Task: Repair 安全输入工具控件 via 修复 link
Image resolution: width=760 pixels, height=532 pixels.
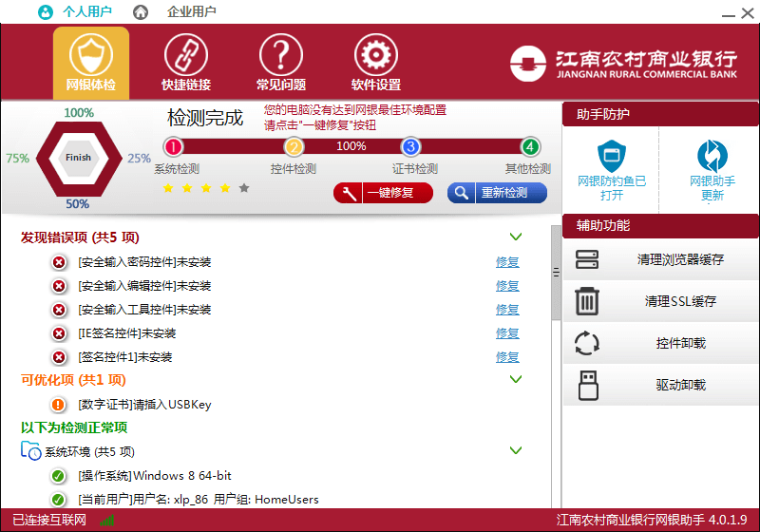Action: [x=507, y=310]
